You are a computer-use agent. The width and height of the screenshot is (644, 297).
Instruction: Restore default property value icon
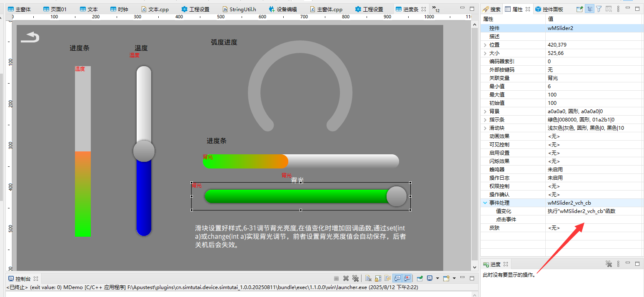click(x=609, y=9)
